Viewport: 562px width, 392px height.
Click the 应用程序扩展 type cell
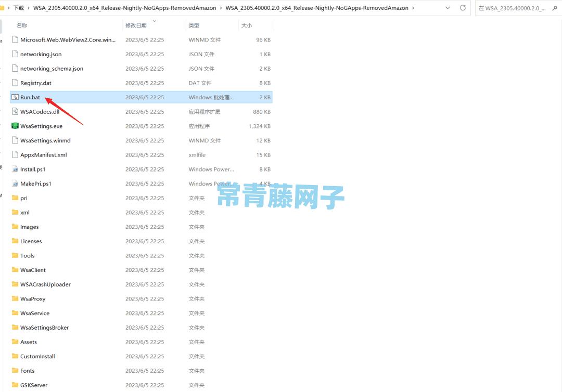click(x=205, y=112)
